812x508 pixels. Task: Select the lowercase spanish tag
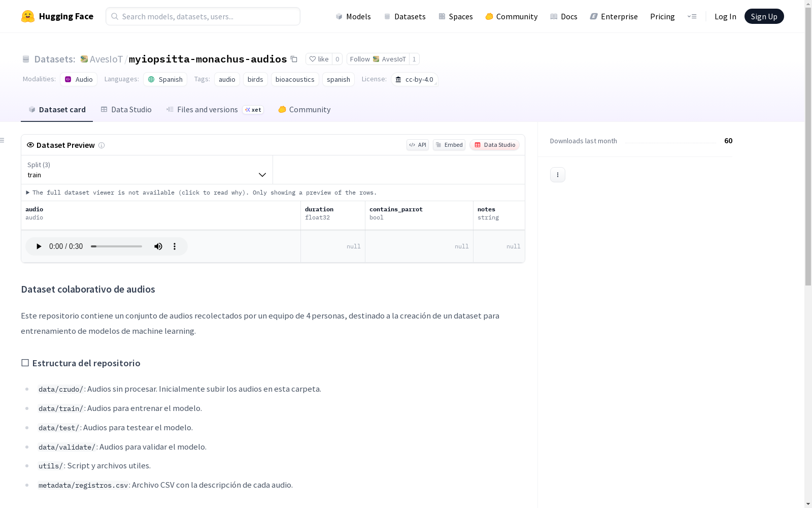pyautogui.click(x=339, y=79)
